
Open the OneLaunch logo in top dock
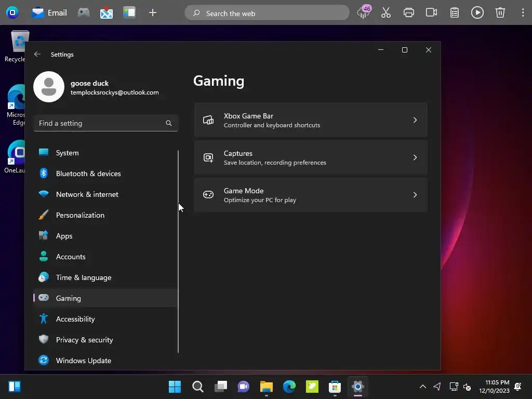point(12,13)
